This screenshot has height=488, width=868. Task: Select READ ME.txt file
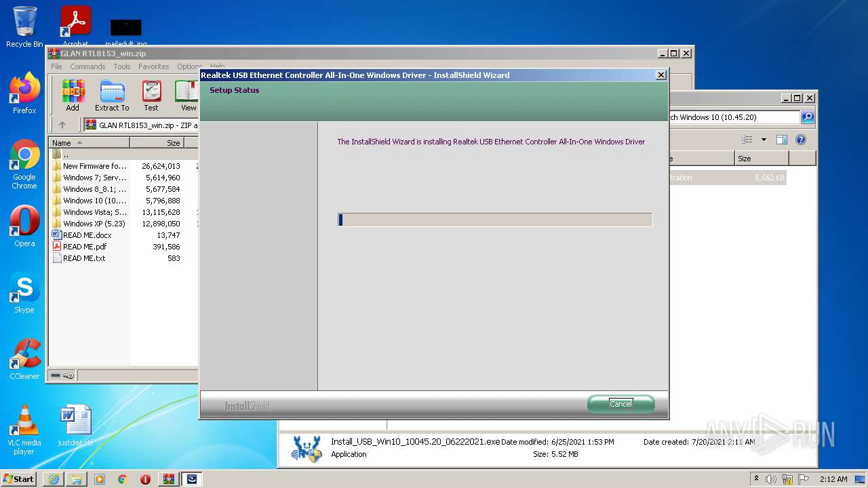click(x=122, y=258)
